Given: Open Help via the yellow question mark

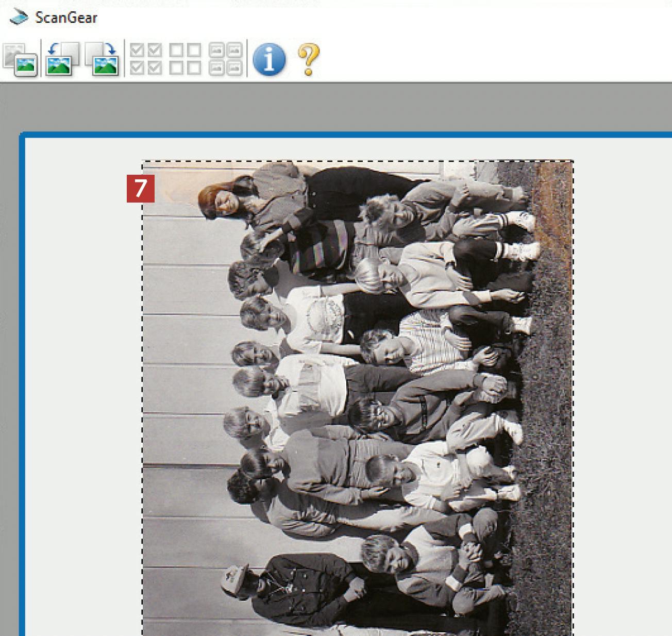Looking at the screenshot, I should (x=308, y=60).
